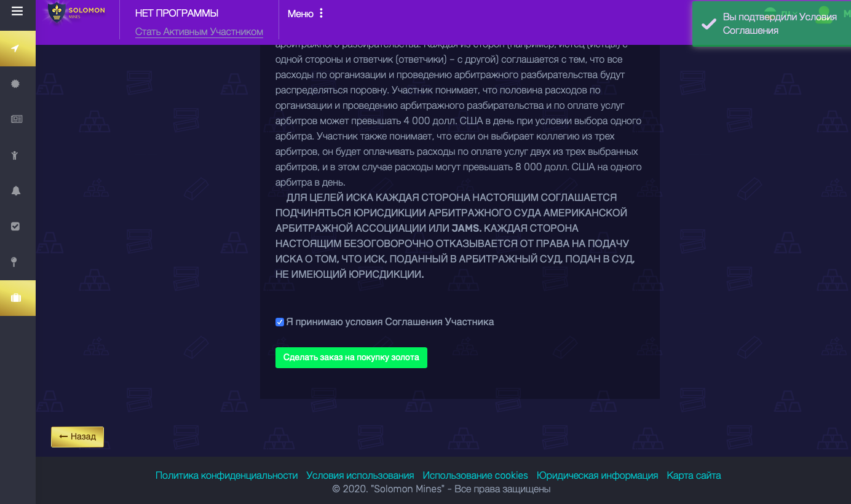This screenshot has height=504, width=851.
Task: Expand the Меню three-dot dropdown
Action: (x=306, y=14)
